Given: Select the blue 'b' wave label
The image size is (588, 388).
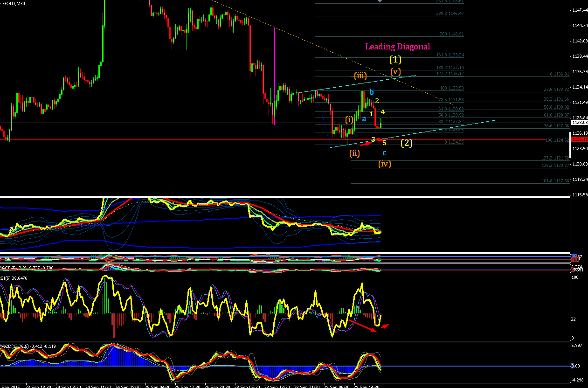Looking at the screenshot, I should 372,92.
